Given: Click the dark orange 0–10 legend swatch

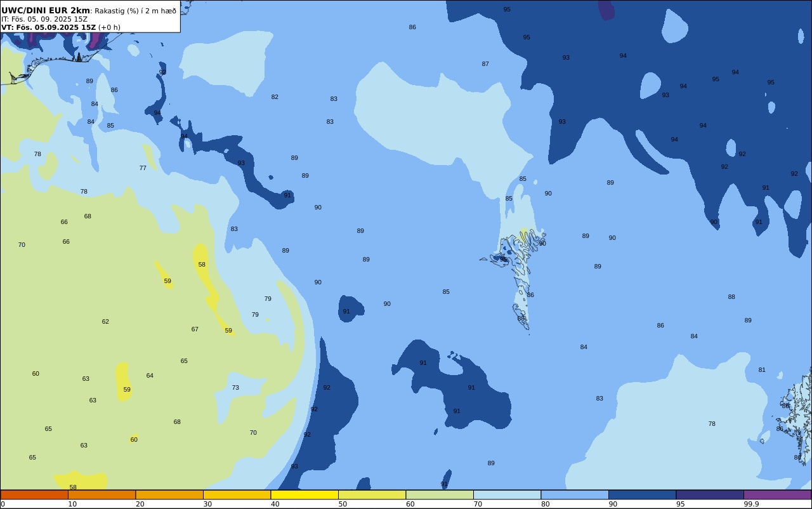Looking at the screenshot, I should coord(34,494).
